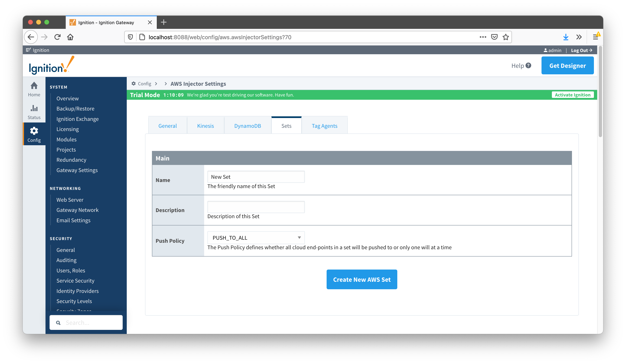Switch to the Tag Agents tab
This screenshot has width=626, height=364.
[x=324, y=126]
